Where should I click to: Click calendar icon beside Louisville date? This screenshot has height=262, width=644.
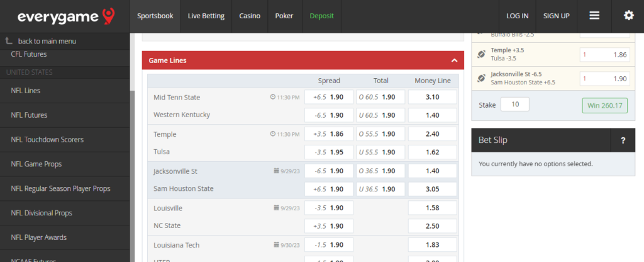277,208
